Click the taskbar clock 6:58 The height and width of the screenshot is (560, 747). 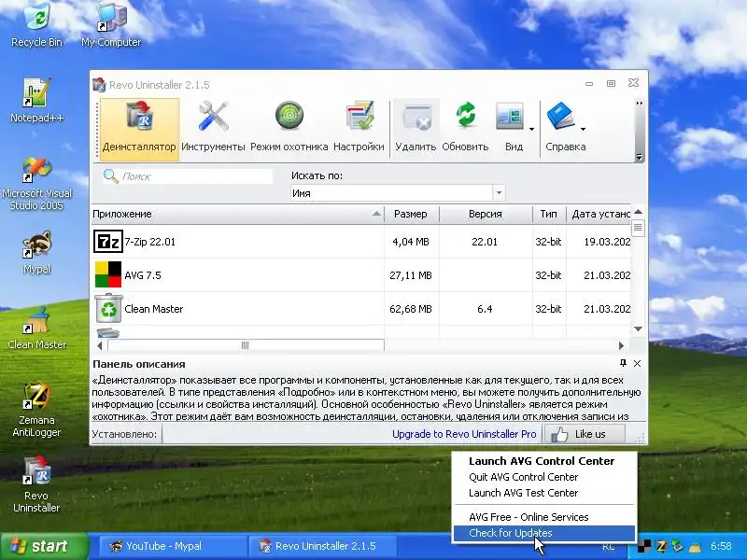point(721,546)
